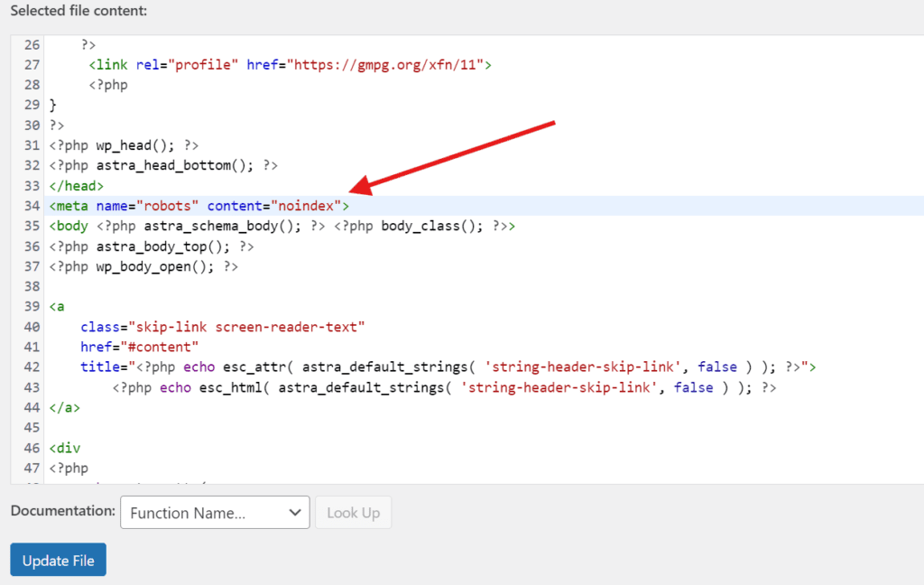Click the <div tag on line 46
The height and width of the screenshot is (585, 924).
65,448
